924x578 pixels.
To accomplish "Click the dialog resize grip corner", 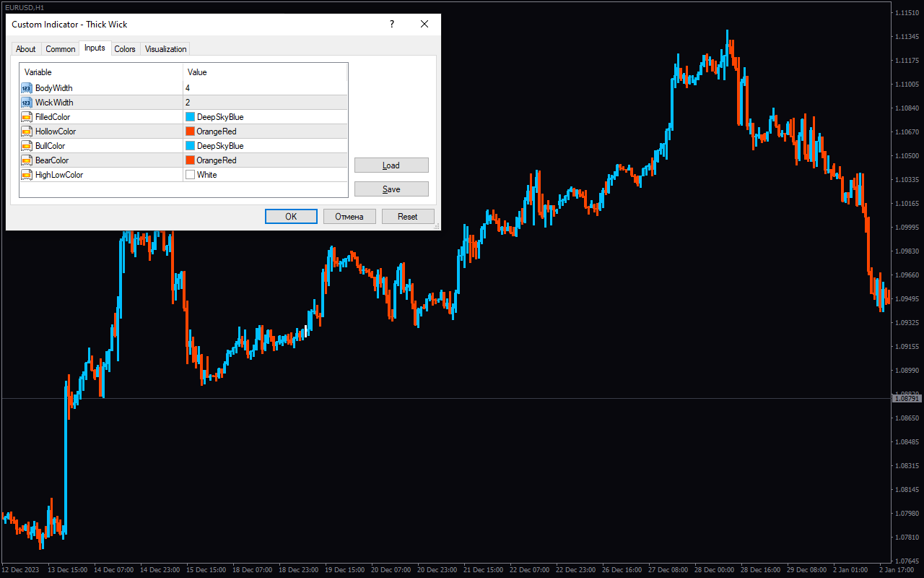I will tap(436, 226).
